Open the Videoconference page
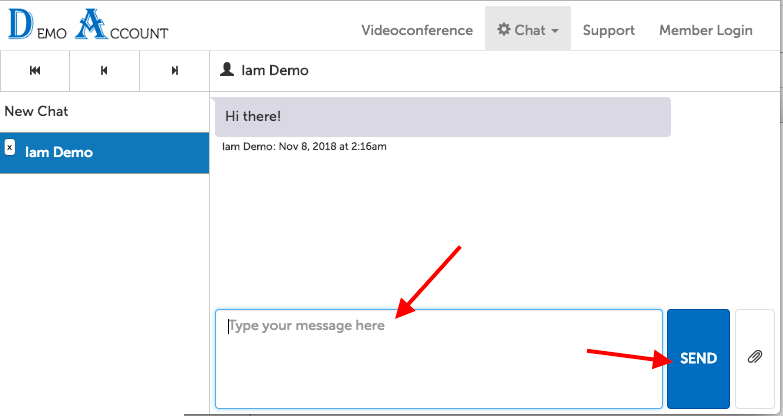The width and height of the screenshot is (783, 416). coord(416,30)
